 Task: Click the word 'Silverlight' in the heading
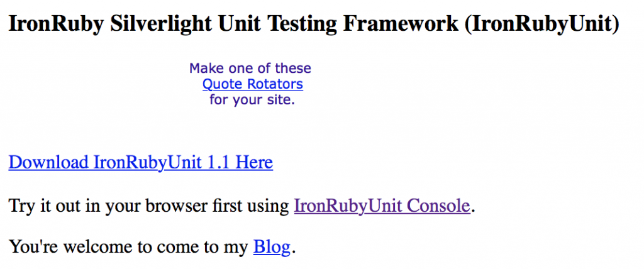pos(162,23)
